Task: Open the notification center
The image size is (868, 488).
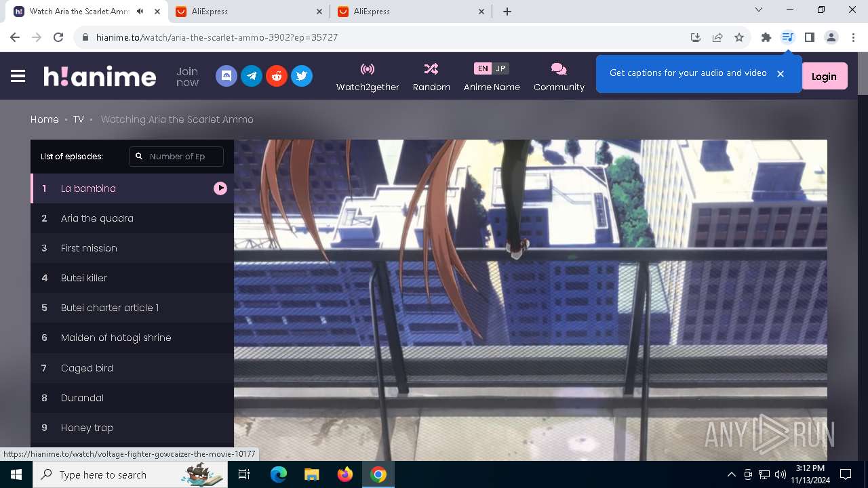Action: 846,474
